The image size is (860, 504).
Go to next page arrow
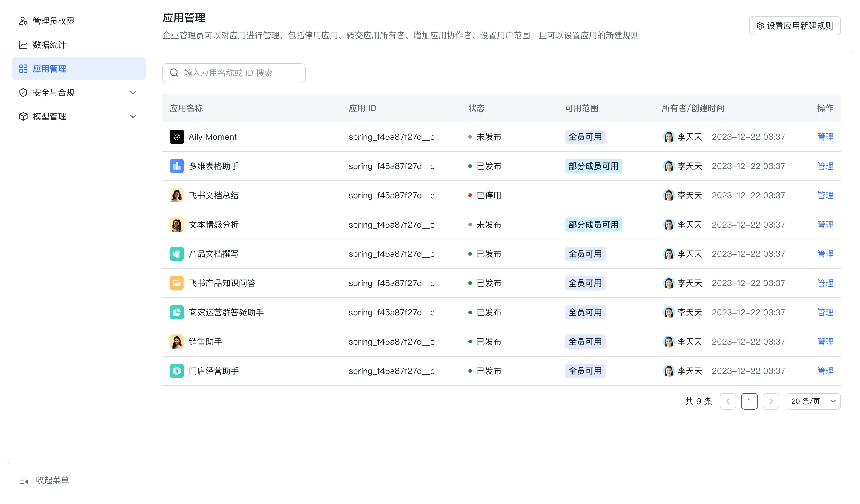(782, 407)
